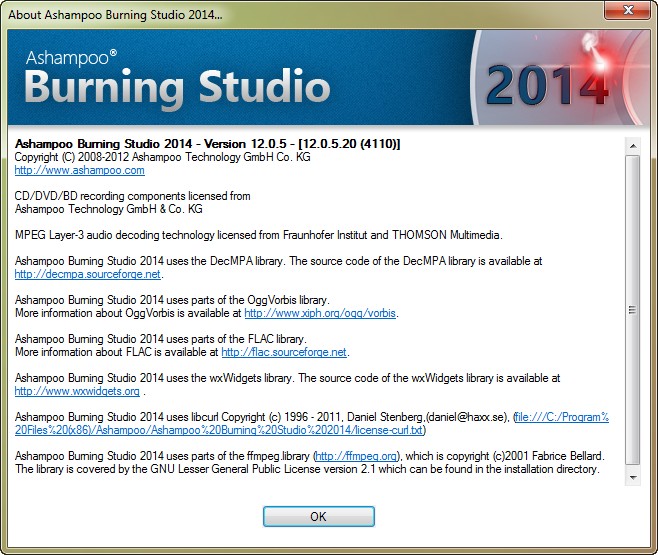Click the version line 12.0.5.20 (4110)
Image resolution: width=658 pixels, height=555 pixels.
pyautogui.click(x=208, y=144)
